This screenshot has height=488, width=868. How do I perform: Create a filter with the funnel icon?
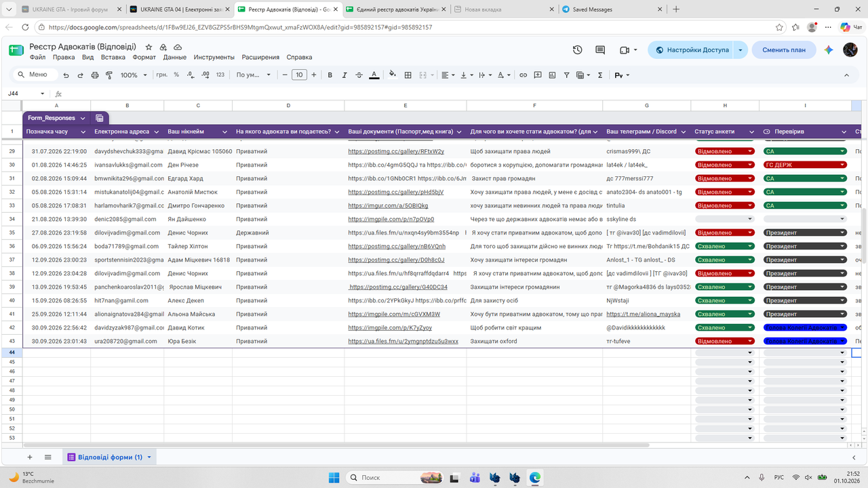pos(566,75)
